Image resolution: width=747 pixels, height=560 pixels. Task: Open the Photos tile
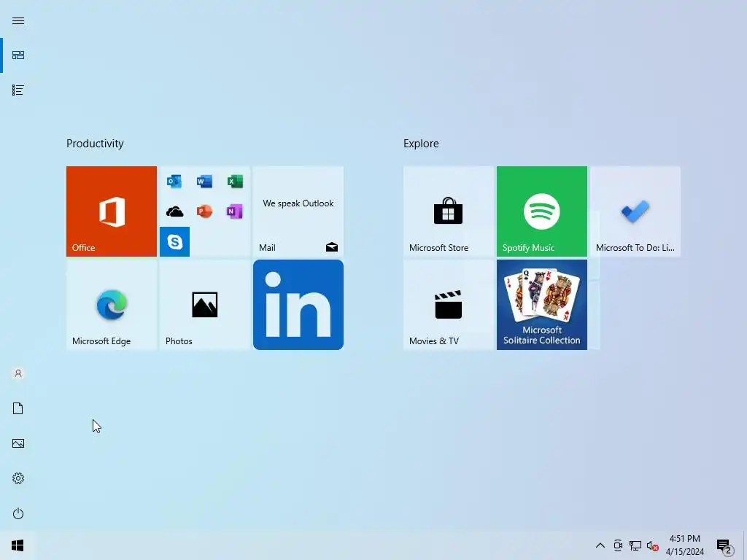click(x=205, y=305)
